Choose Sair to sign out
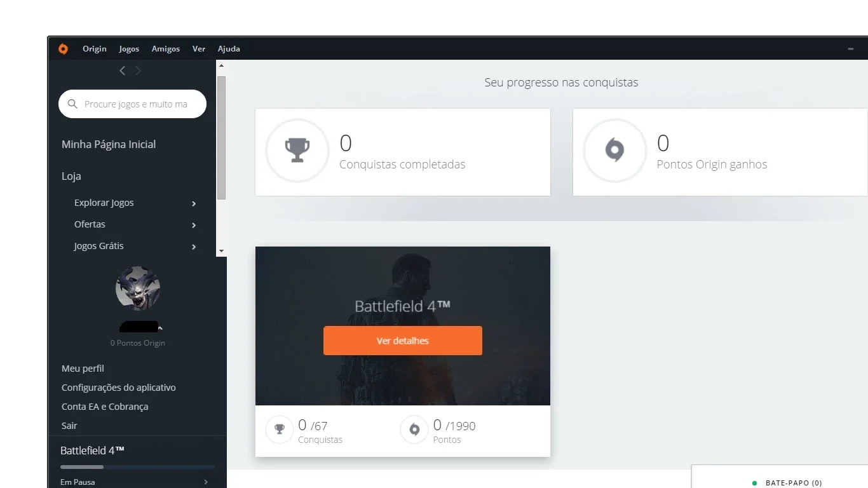Screen dimensions: 868x488 coord(69,426)
